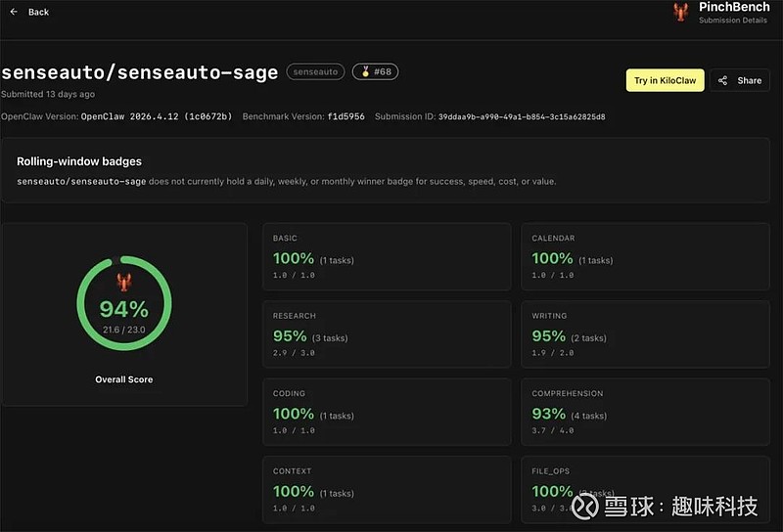Open the WRITING category card
The image size is (783, 532).
pyautogui.click(x=645, y=333)
